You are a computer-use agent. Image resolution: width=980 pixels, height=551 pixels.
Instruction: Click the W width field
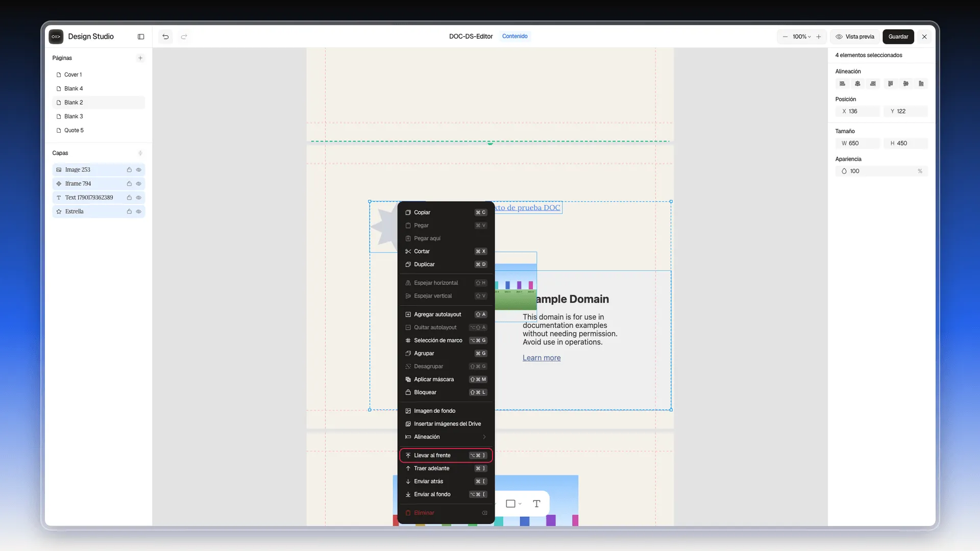tap(858, 143)
